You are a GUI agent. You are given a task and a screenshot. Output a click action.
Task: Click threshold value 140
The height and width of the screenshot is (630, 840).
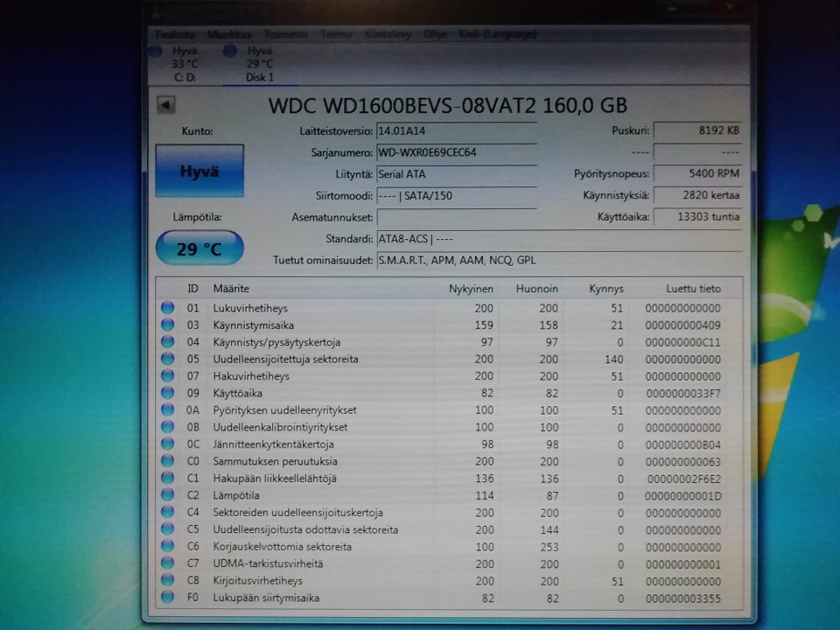[613, 359]
